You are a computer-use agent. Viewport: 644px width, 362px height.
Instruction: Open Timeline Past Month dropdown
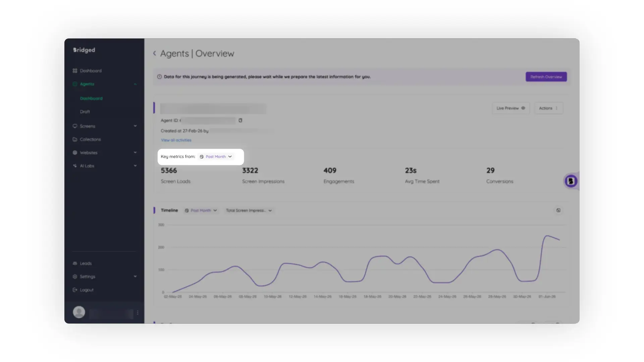tap(201, 210)
